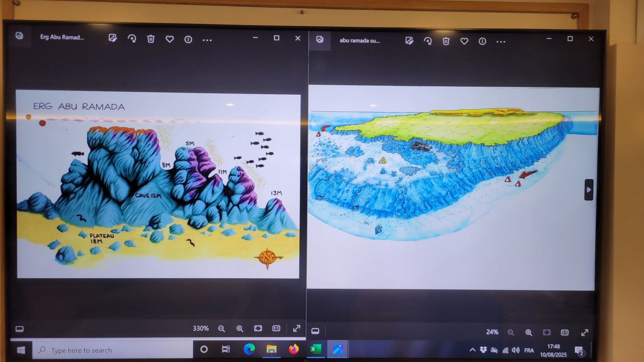
Task: Delete the Erg Abu Ramada image
Action: click(151, 39)
